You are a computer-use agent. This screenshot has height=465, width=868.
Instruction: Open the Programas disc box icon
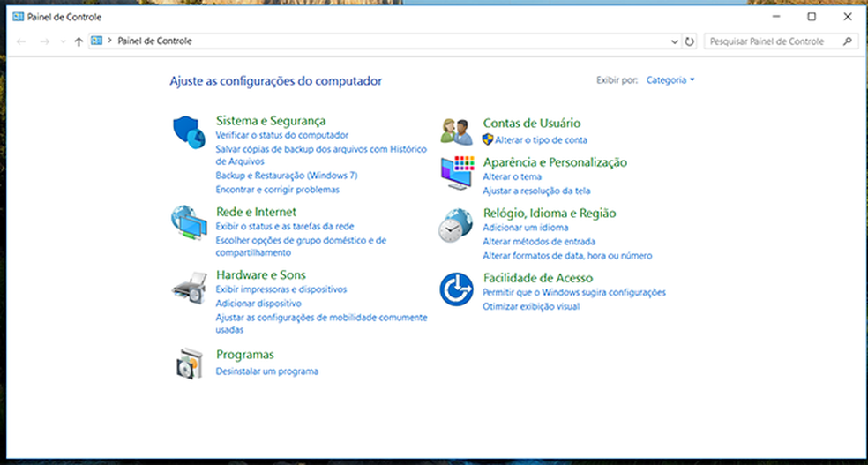pos(190,364)
